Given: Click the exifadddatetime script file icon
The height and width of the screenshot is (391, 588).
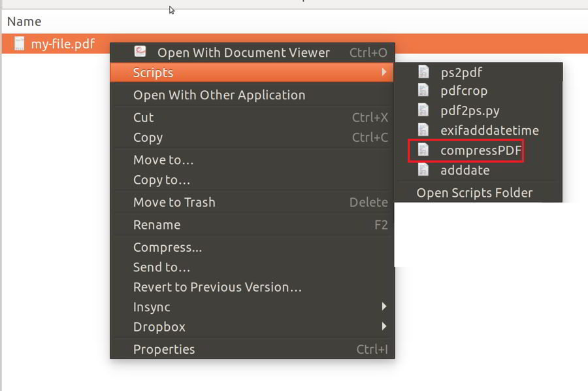Looking at the screenshot, I should click(x=424, y=130).
